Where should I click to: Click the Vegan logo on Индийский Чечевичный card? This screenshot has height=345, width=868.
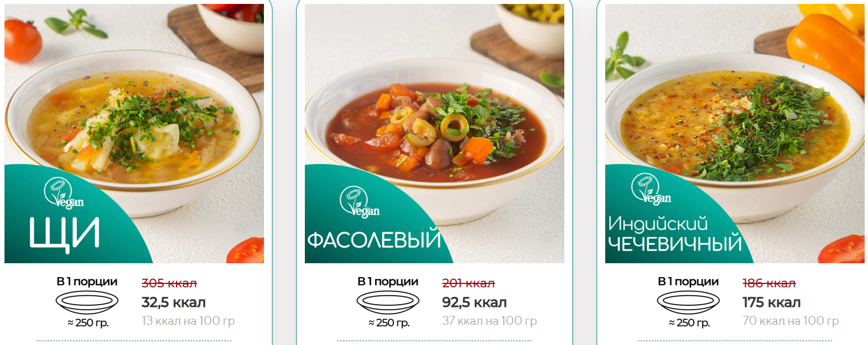pos(651,189)
